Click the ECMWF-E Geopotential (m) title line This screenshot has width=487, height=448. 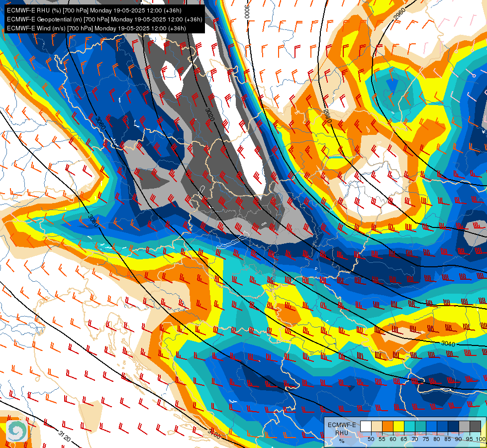tap(104, 19)
